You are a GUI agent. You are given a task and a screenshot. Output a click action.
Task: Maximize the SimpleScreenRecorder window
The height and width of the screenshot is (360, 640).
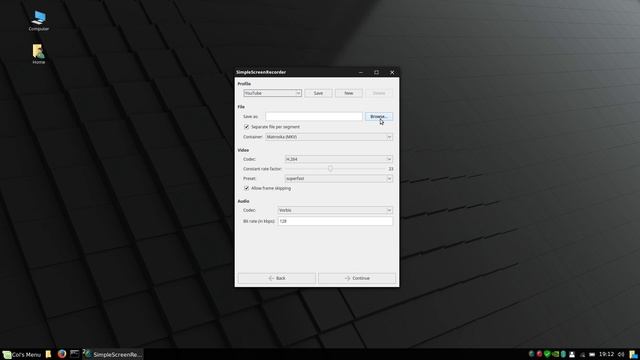tap(376, 72)
